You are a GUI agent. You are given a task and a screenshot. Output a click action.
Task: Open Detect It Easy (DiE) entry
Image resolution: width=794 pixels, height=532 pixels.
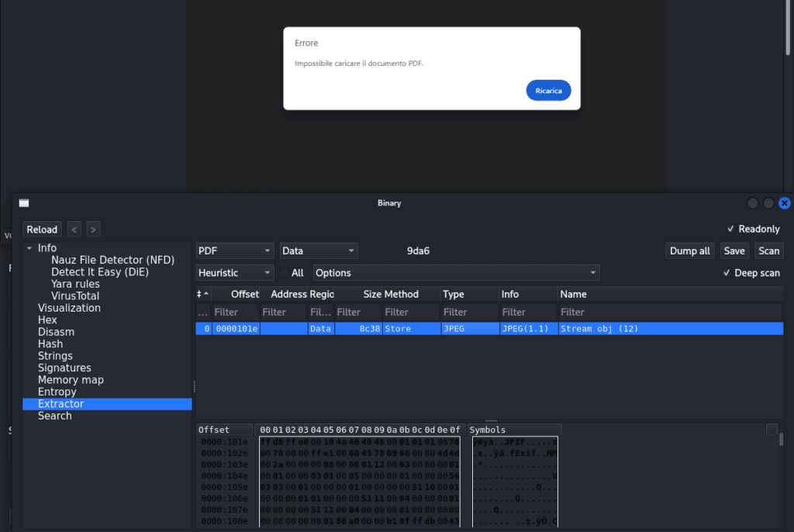[100, 272]
